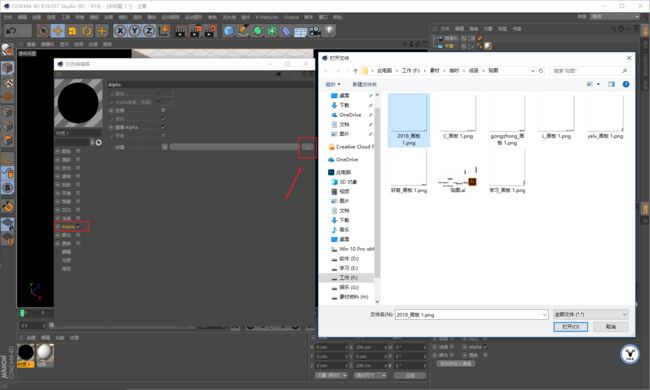The height and width of the screenshot is (390, 650).
Task: Select the Move tool in toolbar
Action: click(58, 31)
